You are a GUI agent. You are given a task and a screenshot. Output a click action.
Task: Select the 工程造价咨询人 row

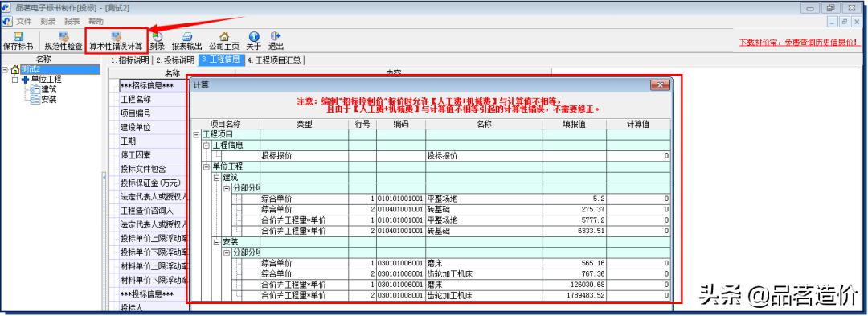click(153, 211)
